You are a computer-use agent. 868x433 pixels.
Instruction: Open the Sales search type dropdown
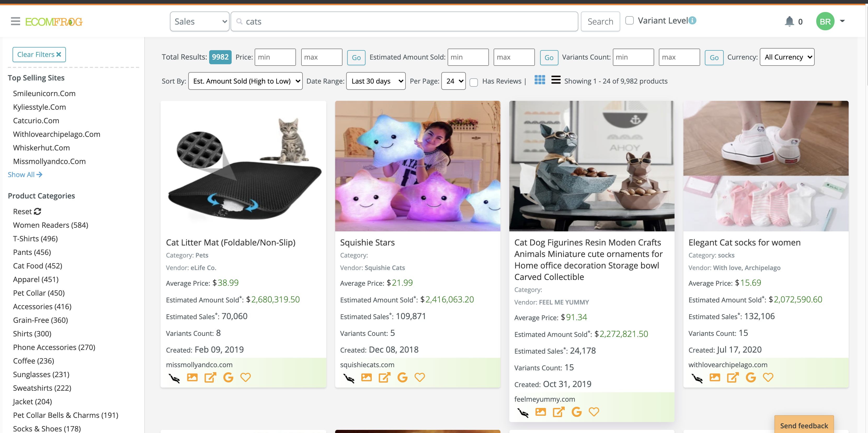click(199, 22)
